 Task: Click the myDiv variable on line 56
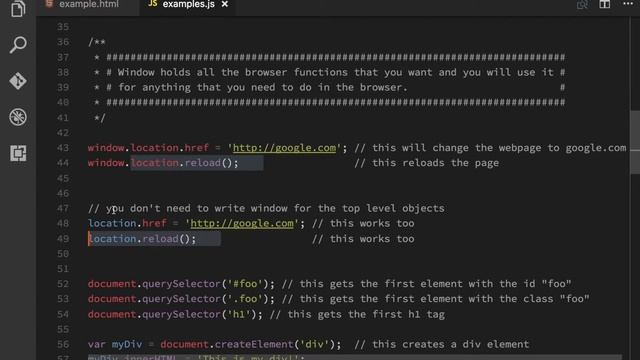tap(127, 344)
